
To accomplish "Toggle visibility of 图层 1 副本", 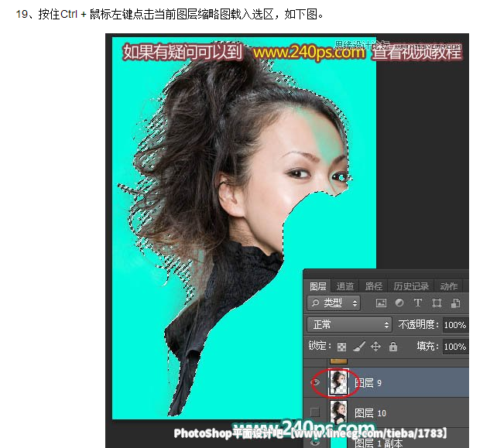I will pyautogui.click(x=315, y=443).
